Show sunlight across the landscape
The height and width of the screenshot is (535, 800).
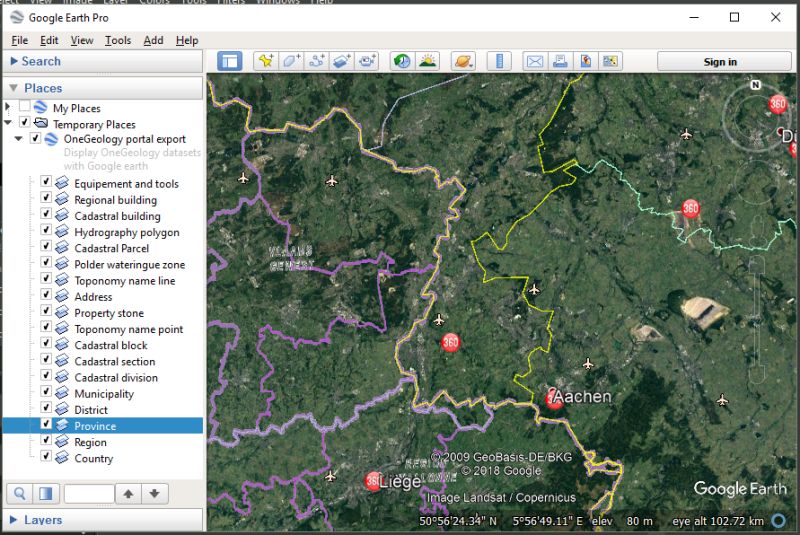428,61
